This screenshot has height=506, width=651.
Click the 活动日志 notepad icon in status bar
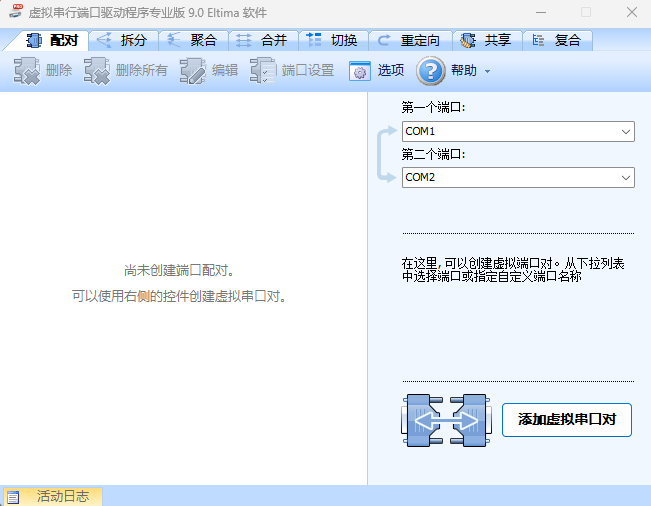coord(13,497)
